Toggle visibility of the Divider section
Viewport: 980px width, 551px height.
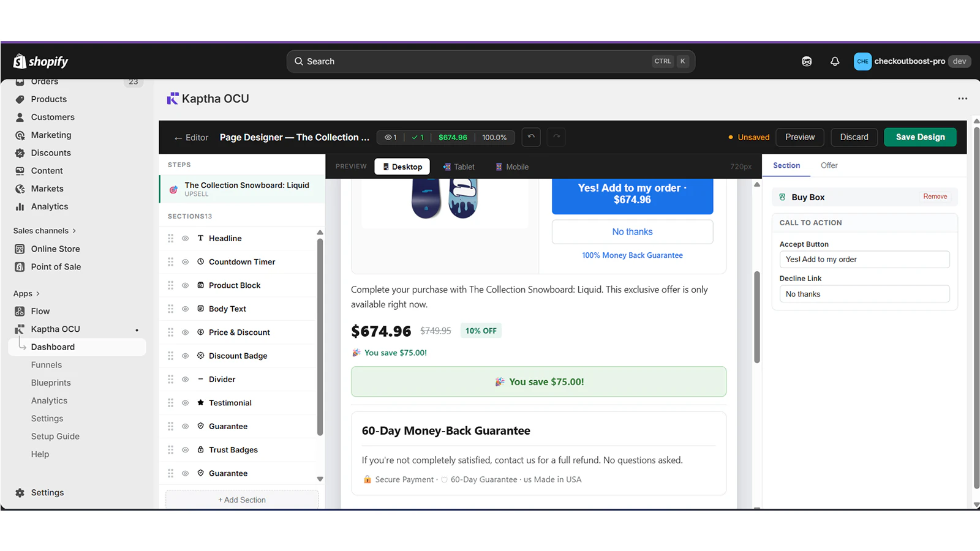(x=185, y=380)
